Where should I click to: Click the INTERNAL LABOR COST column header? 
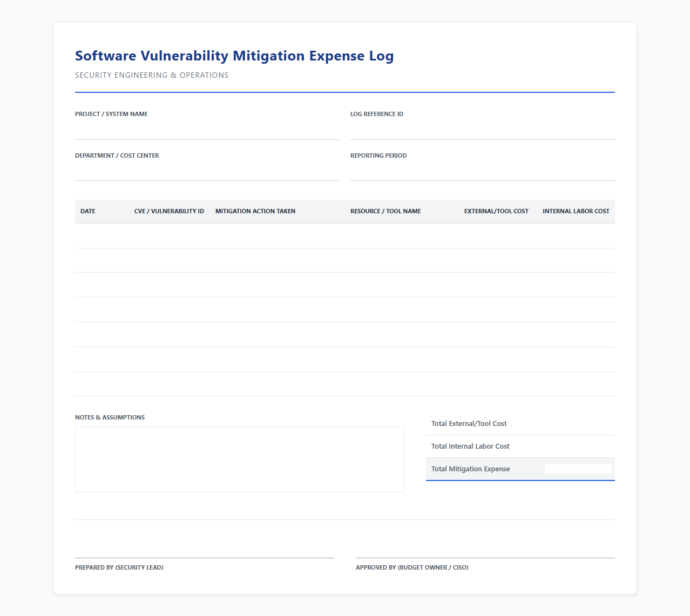point(576,211)
